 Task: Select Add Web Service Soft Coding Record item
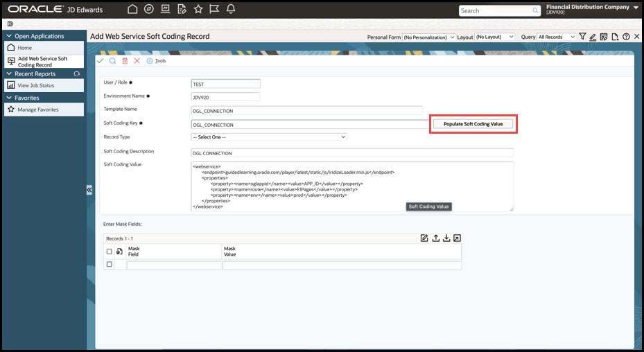44,62
